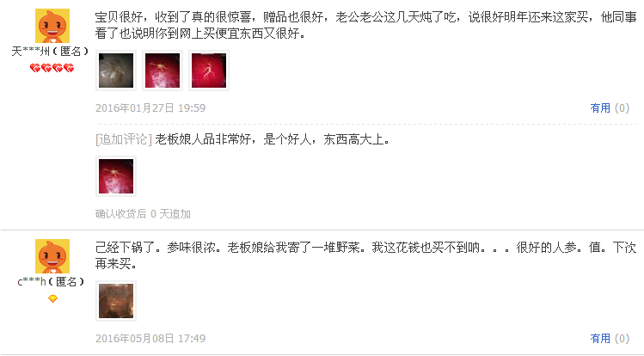Click the [追加评论] label
Image resolution: width=644 pixels, height=356 pixels.
click(x=124, y=139)
